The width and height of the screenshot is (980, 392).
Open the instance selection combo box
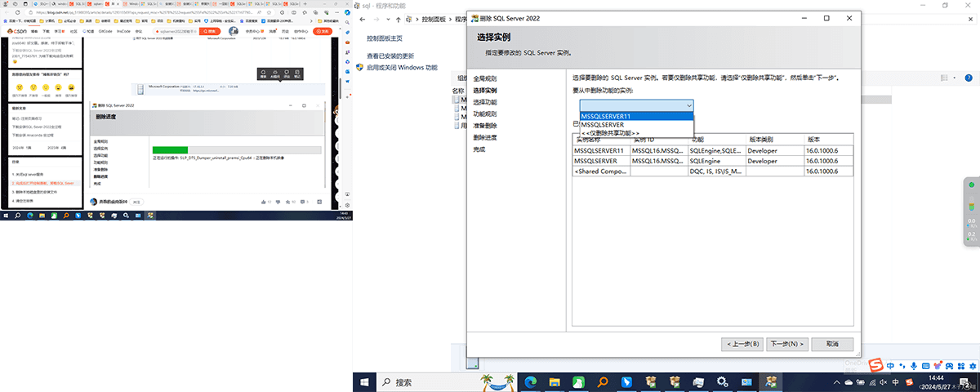tap(637, 105)
